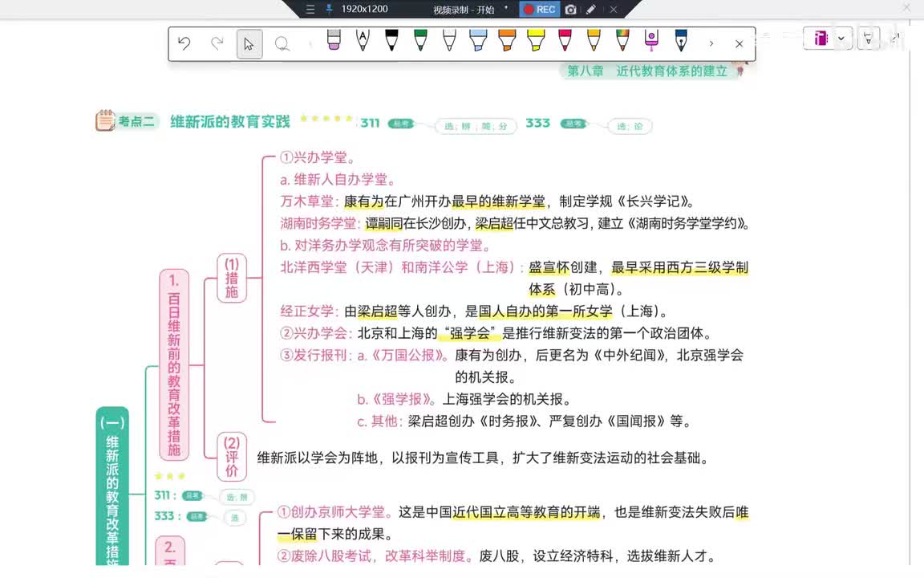Click line b. 对洋务办学观念有所突破的学堂
This screenshot has height=578, width=924.
click(385, 246)
